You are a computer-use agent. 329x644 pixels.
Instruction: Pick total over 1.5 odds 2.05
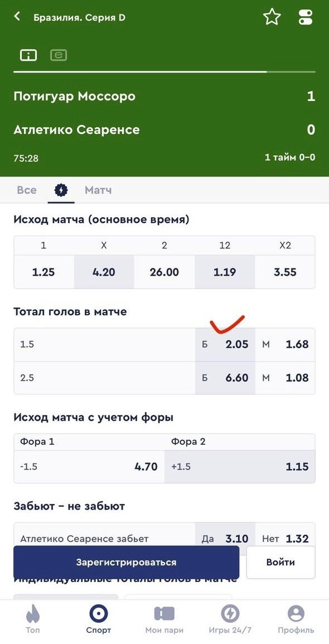225,344
